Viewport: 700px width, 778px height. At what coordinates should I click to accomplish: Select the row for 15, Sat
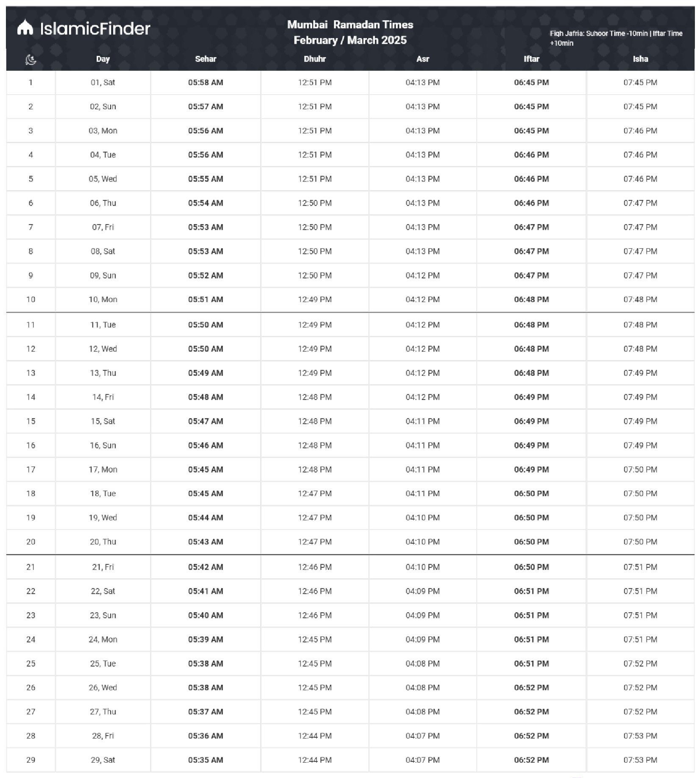click(350, 421)
